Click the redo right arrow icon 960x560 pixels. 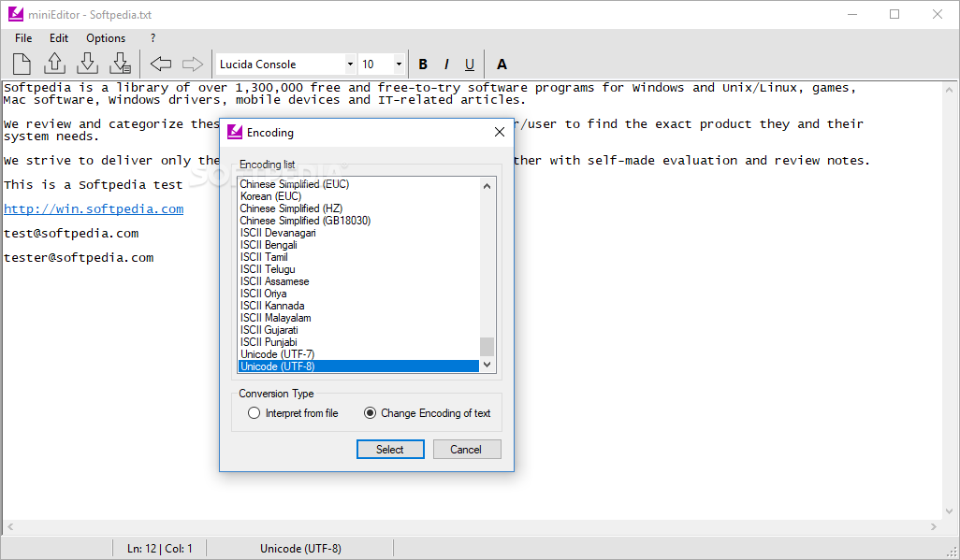click(192, 64)
